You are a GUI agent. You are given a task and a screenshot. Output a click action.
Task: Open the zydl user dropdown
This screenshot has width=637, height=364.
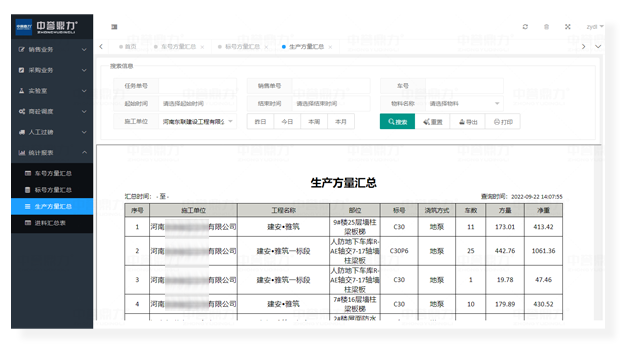pyautogui.click(x=595, y=27)
